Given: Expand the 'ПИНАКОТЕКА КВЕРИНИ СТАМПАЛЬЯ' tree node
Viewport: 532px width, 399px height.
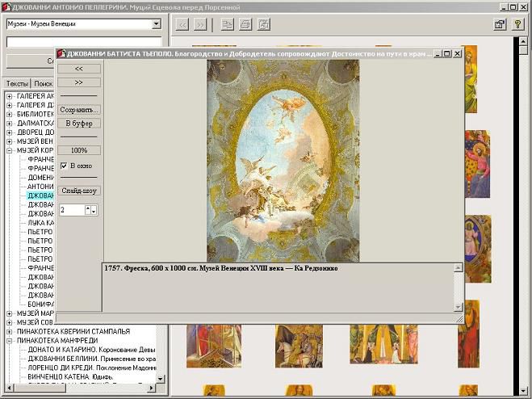Looking at the screenshot, I should [x=9, y=331].
